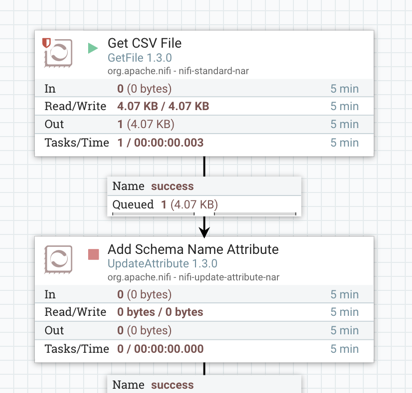This screenshot has height=393, width=412.
Task: Click the green running status arrow
Action: coord(93,48)
